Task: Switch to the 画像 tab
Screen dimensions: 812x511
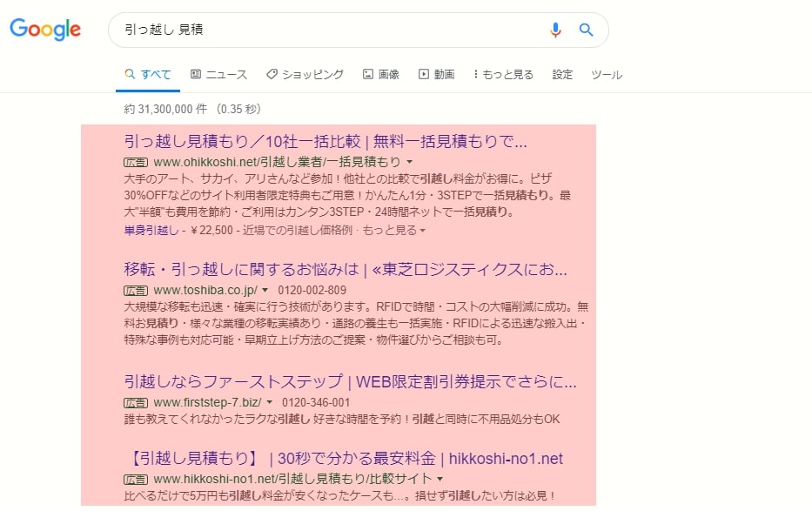Action: click(x=380, y=75)
